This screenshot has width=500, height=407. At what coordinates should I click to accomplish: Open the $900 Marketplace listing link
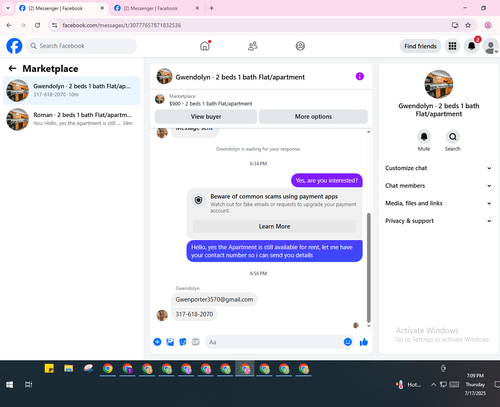tap(211, 104)
